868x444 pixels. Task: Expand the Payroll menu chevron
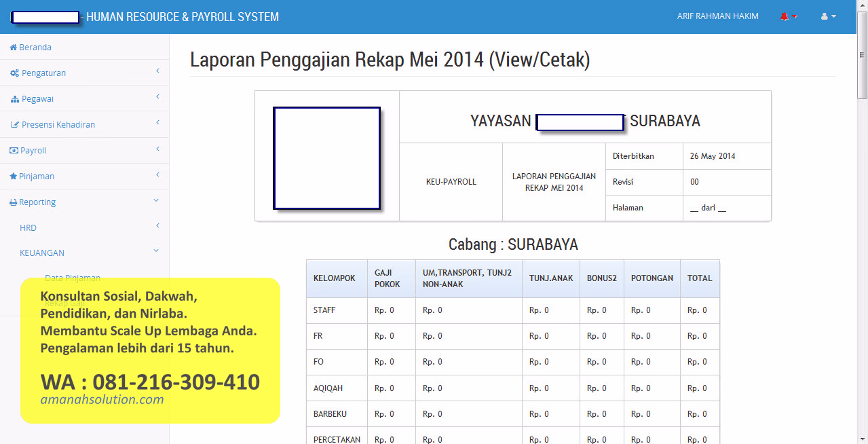click(157, 148)
